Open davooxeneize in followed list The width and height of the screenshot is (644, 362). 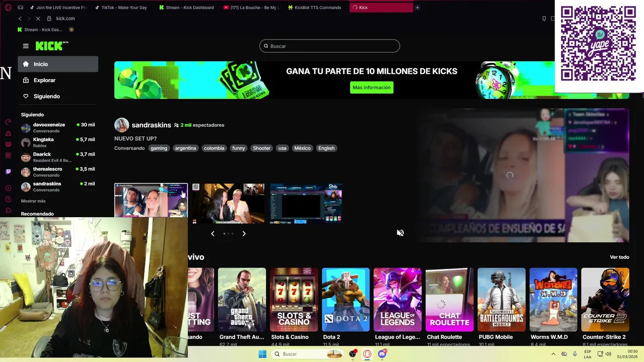click(x=58, y=128)
